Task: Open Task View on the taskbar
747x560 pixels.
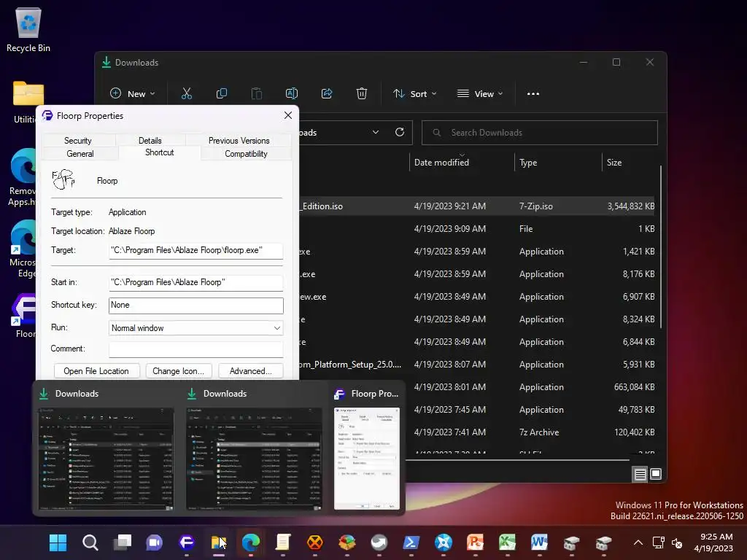Action: (123, 542)
